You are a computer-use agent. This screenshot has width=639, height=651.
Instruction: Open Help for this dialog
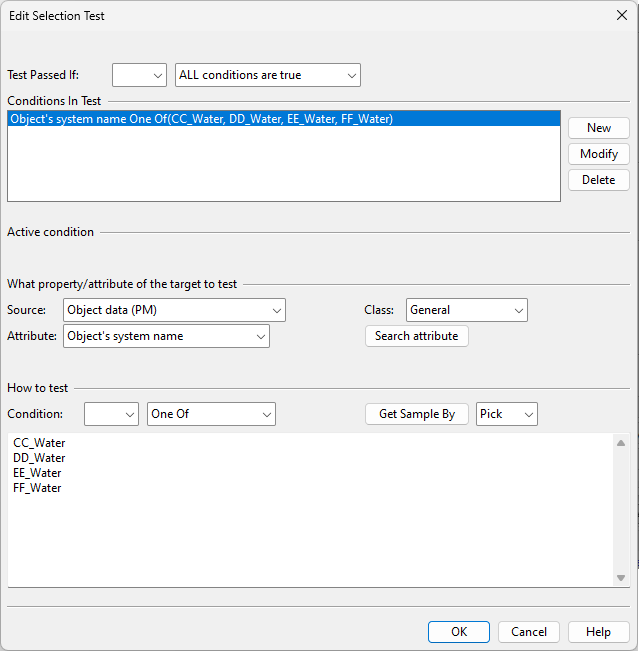598,632
